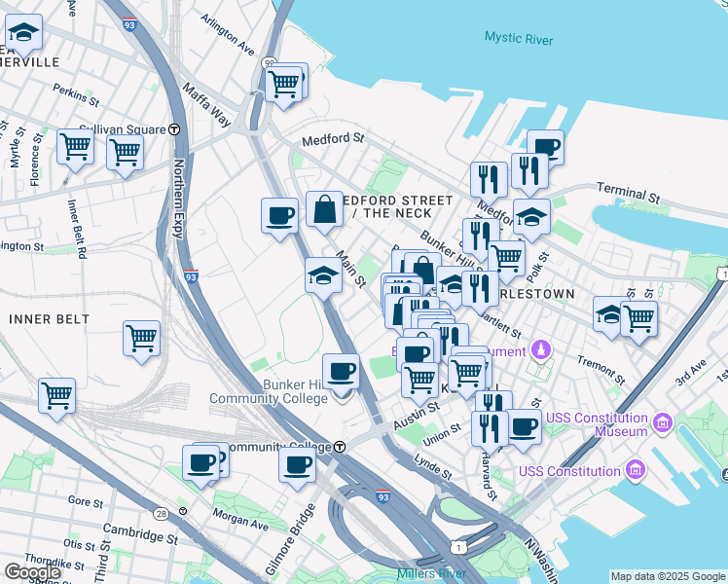Click the Google logo
The width and height of the screenshot is (728, 584).
[32, 572]
